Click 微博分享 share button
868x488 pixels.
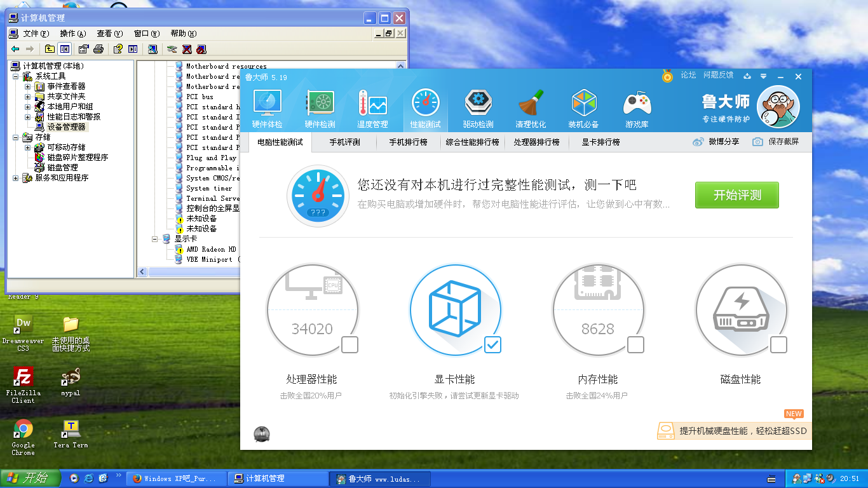(716, 142)
